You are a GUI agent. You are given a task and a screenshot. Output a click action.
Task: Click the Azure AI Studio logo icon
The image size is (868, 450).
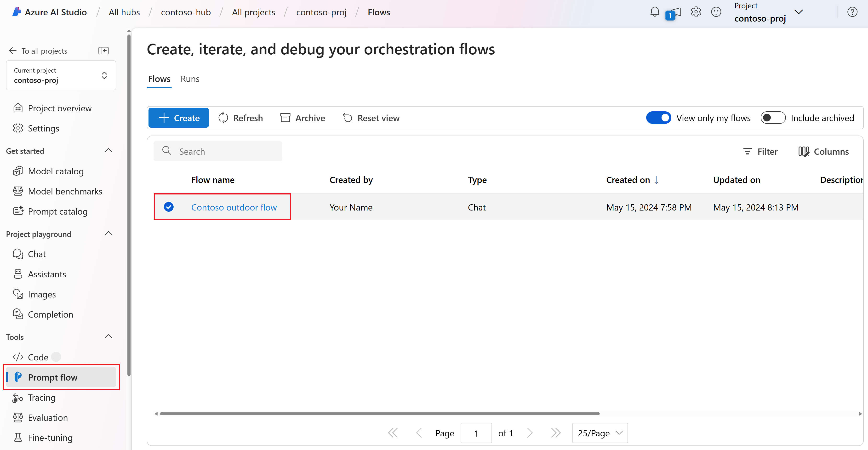[17, 12]
